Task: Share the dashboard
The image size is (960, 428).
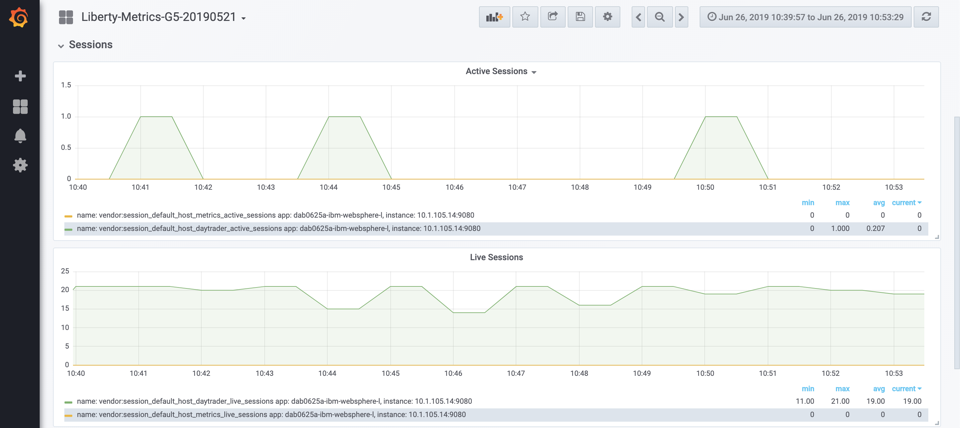Action: (x=552, y=17)
